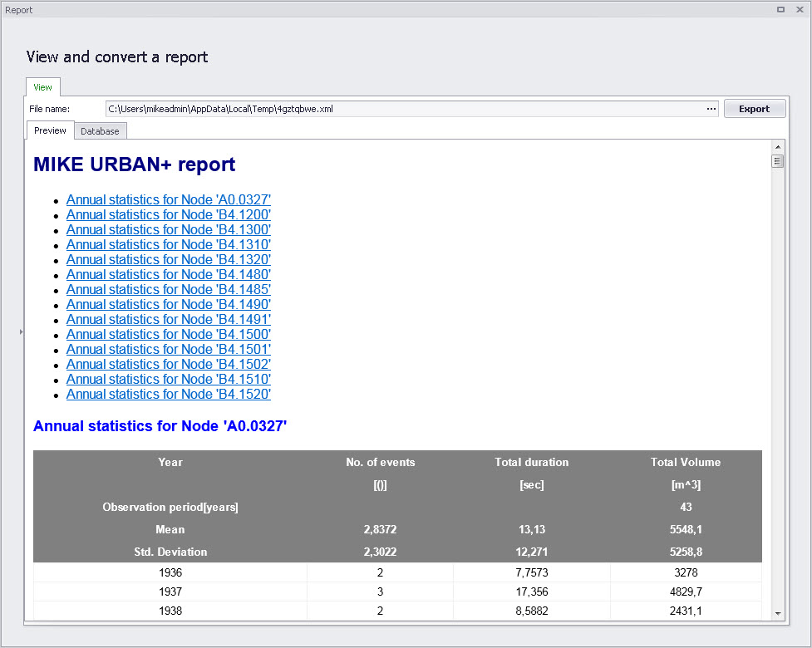Open link for Node 'B4.1320' statistics
812x648 pixels.
tap(169, 260)
